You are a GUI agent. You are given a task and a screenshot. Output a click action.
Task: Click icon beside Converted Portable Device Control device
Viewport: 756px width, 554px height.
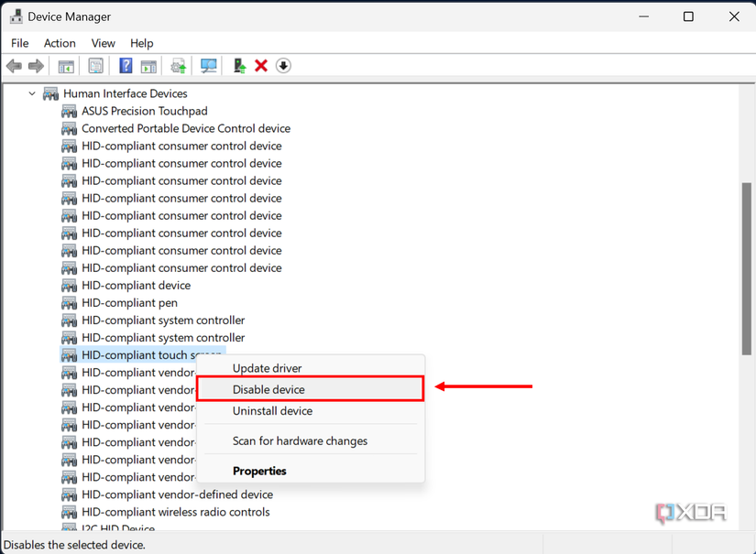[x=69, y=128]
